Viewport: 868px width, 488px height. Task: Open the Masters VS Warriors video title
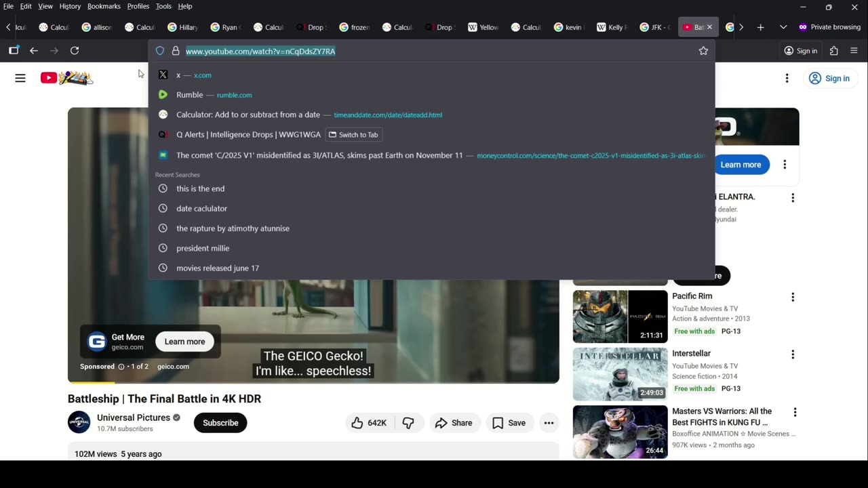(x=722, y=417)
